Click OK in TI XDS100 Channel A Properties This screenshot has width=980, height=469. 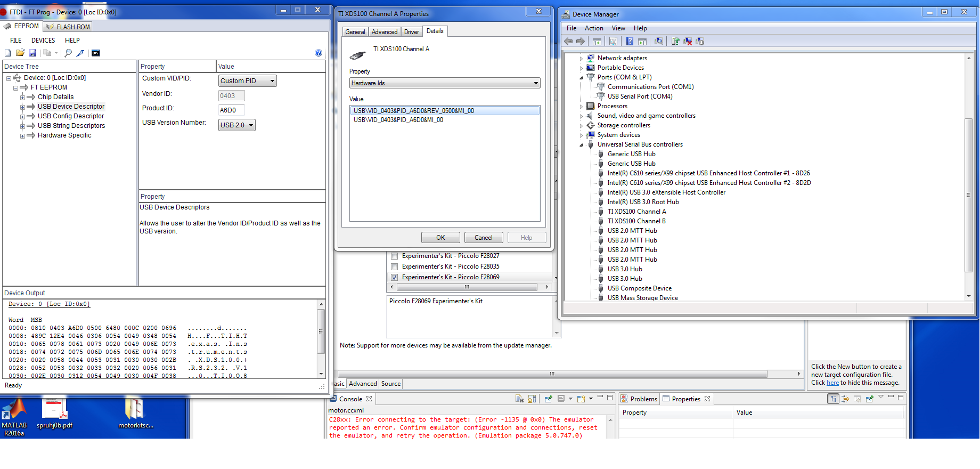[x=440, y=238]
